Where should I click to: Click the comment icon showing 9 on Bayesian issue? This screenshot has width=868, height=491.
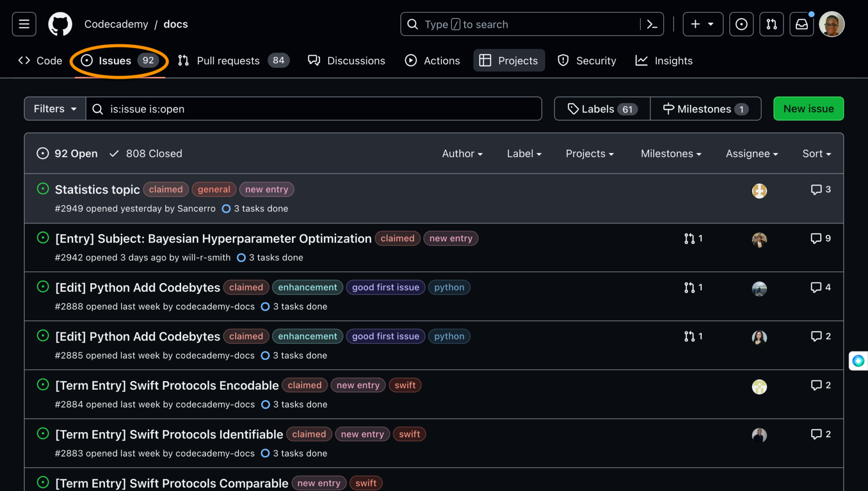[x=816, y=238]
